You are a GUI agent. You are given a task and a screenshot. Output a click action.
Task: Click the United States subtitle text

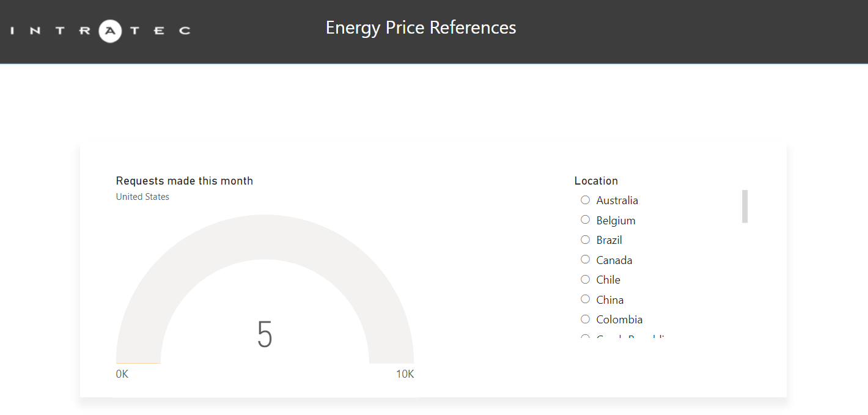[142, 197]
